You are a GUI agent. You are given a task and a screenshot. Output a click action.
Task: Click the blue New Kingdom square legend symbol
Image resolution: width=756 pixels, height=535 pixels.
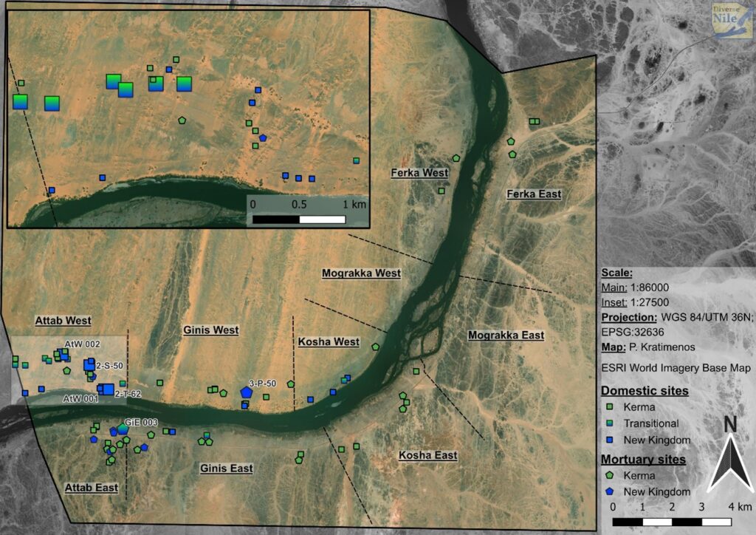(610, 440)
